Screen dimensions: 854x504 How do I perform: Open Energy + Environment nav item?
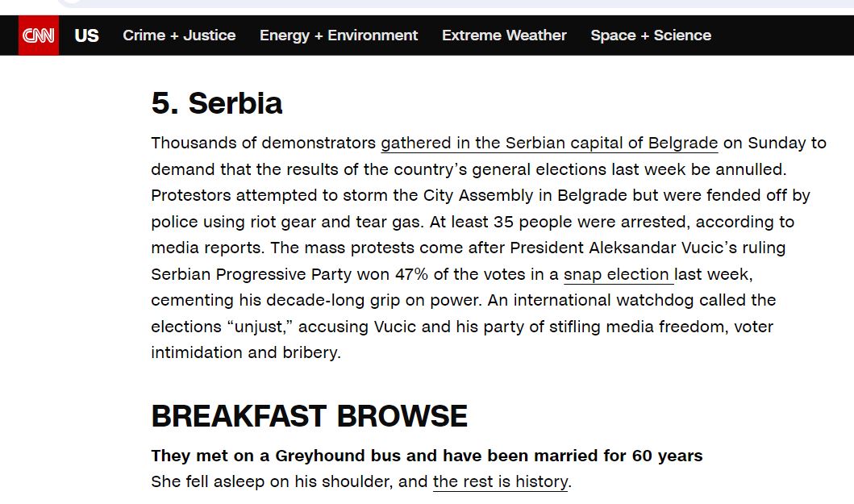[339, 35]
